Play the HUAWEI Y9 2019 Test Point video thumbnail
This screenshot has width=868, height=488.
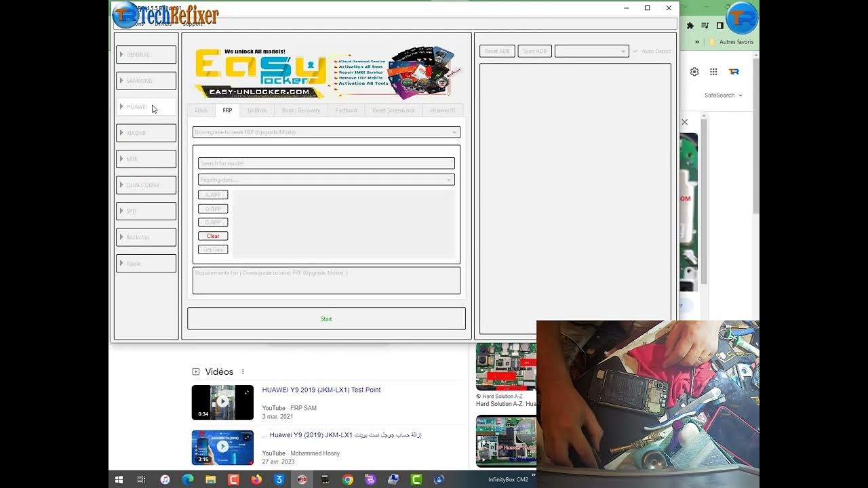click(222, 403)
